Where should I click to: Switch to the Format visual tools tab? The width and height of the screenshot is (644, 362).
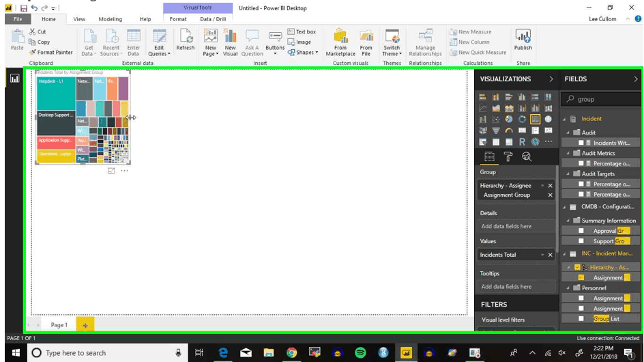click(x=178, y=19)
